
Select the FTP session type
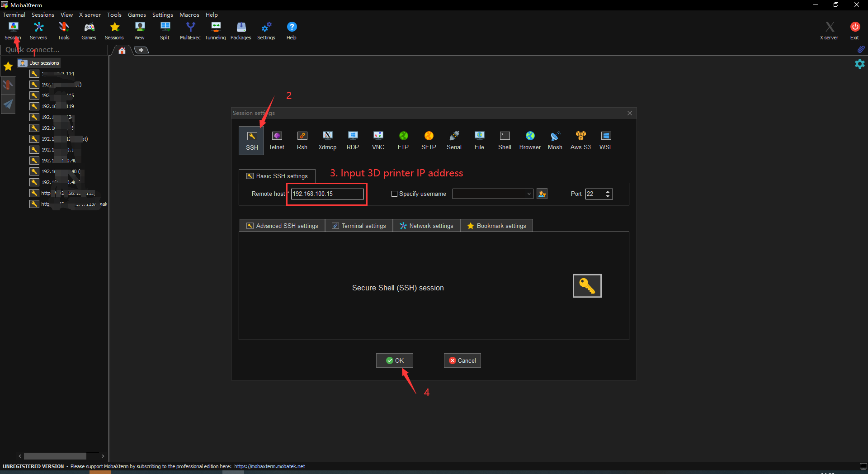(x=403, y=141)
